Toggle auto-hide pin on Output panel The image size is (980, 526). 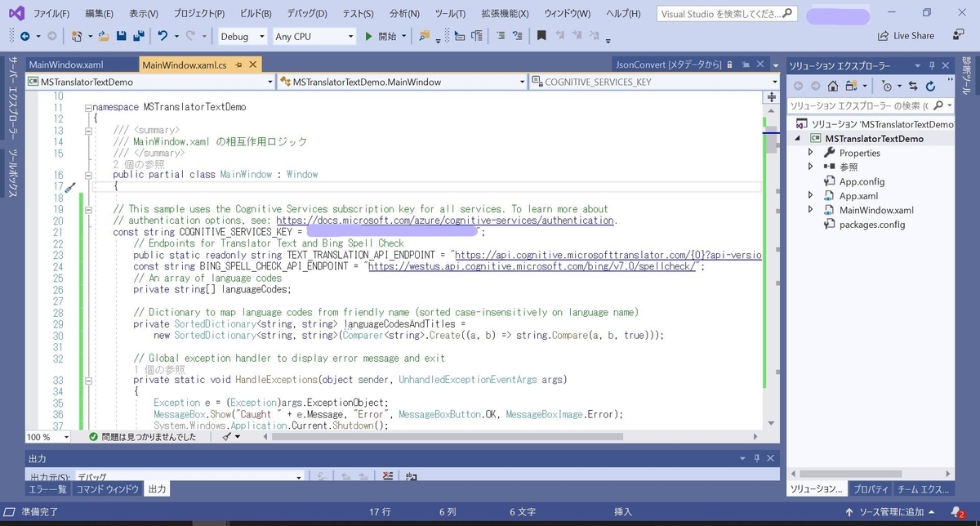coord(757,458)
